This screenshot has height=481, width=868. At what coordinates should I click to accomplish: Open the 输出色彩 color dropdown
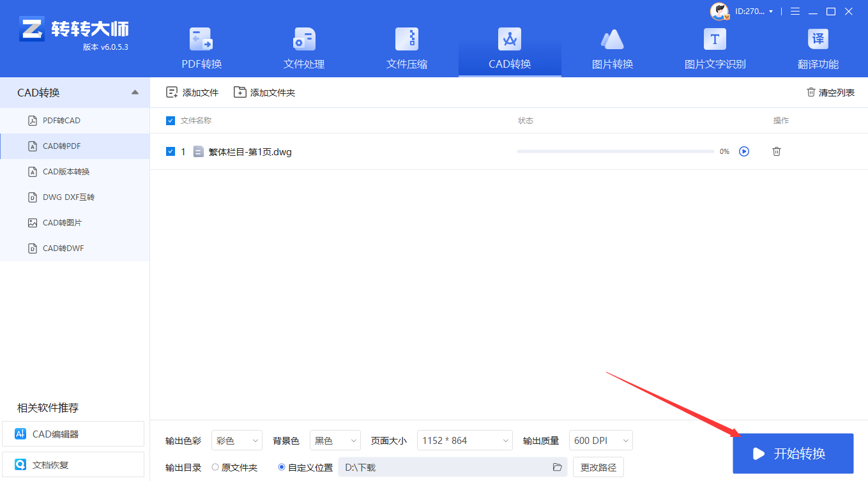point(236,440)
